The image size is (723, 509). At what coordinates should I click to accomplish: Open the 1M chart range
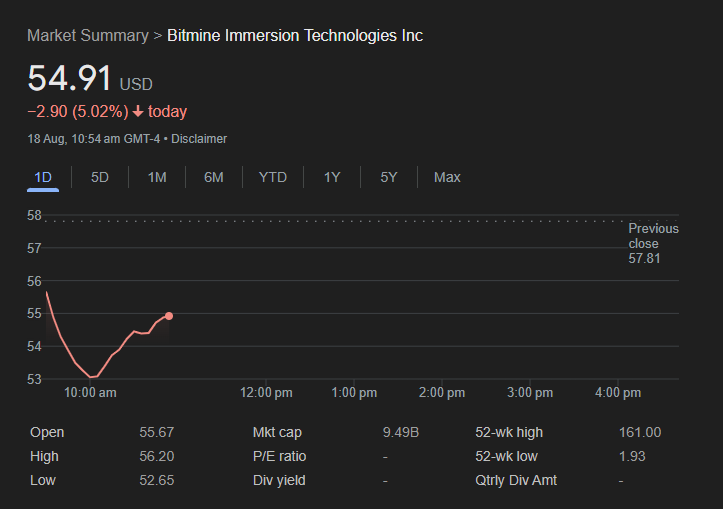[157, 178]
